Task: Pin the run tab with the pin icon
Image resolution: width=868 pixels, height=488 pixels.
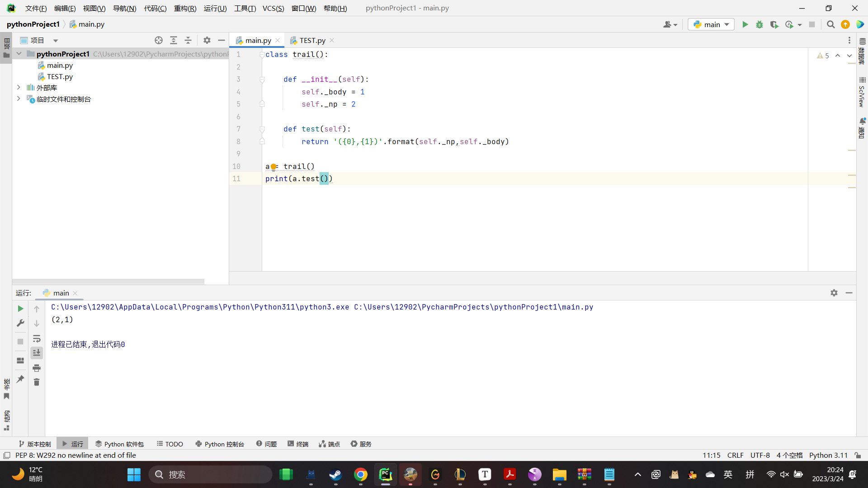Action: (x=20, y=379)
